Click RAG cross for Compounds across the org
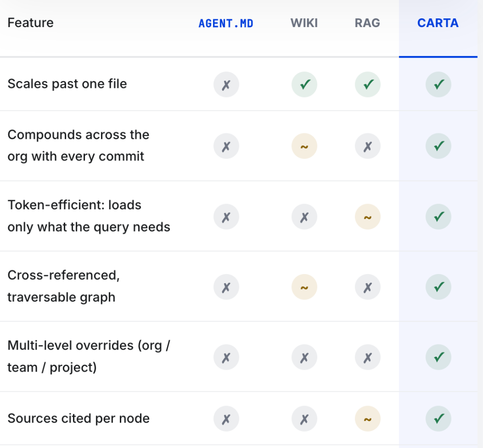483x448 pixels. tap(368, 146)
